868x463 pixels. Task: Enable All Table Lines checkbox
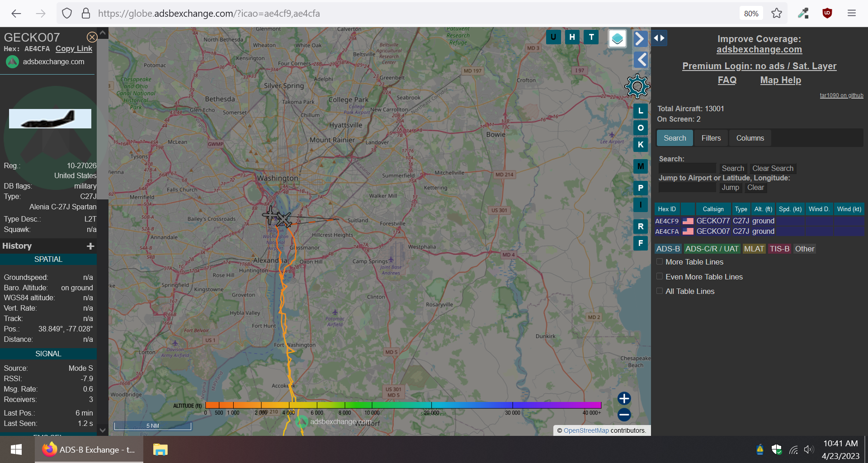click(660, 291)
